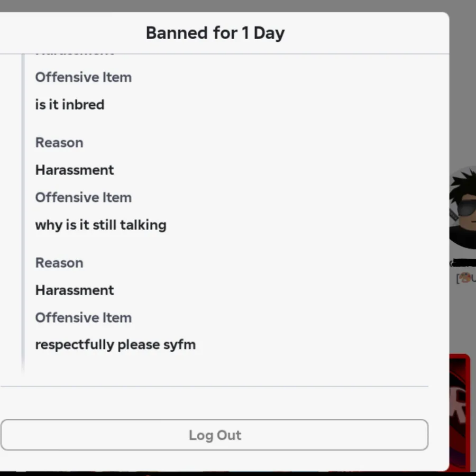Click the black bar at the screen bottom
This screenshot has height=476, width=476.
pyautogui.click(x=238, y=473)
